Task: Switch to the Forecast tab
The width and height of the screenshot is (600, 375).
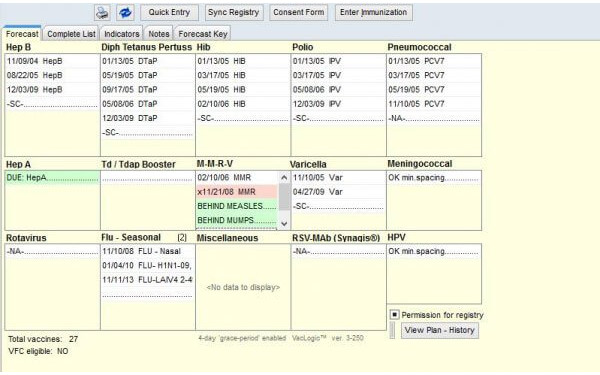Action: click(x=22, y=34)
